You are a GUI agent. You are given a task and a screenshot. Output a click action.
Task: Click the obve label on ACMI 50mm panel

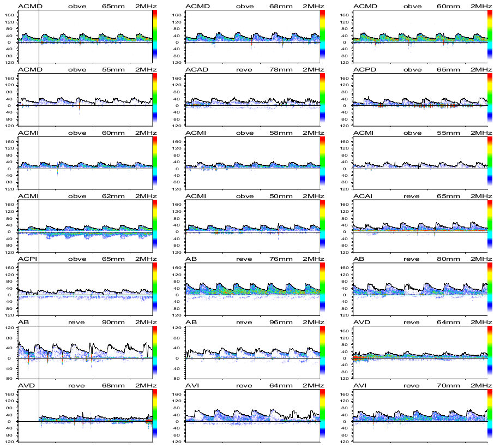(x=245, y=196)
